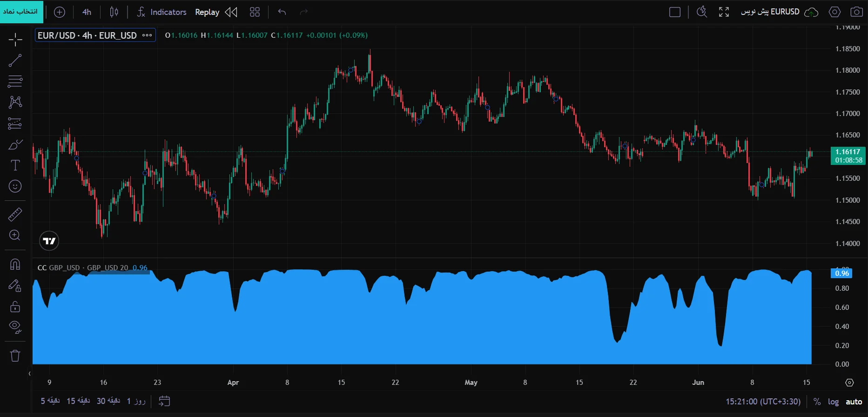
Task: Click the 15:21:00 (UTC+3:30) timezone clock
Action: coord(763,401)
